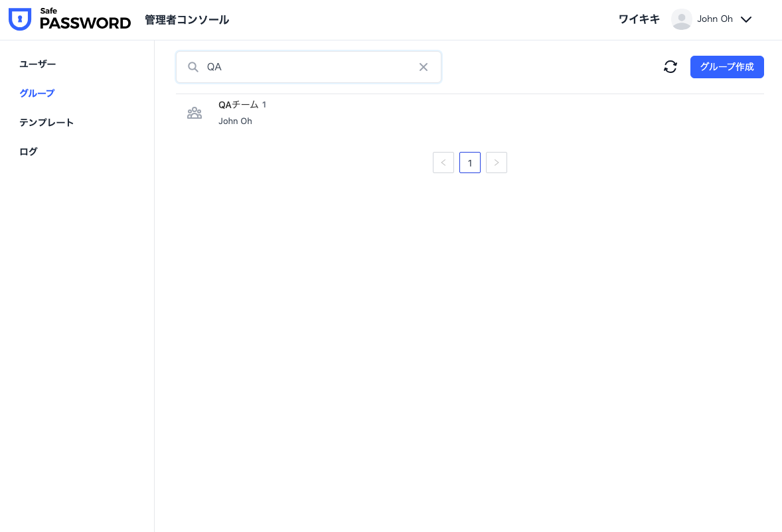The height and width of the screenshot is (532, 782).
Task: Click the John Oh profile avatar
Action: click(x=682, y=19)
